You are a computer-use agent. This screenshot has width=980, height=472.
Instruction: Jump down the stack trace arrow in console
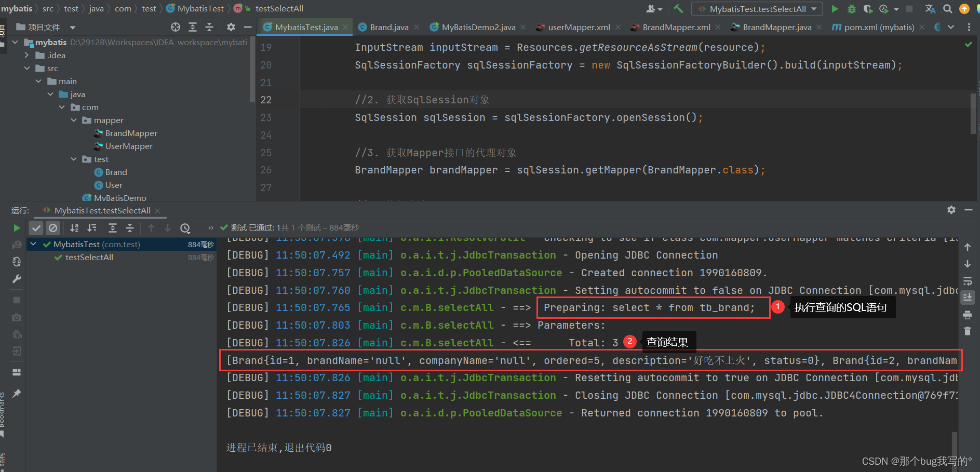click(968, 264)
